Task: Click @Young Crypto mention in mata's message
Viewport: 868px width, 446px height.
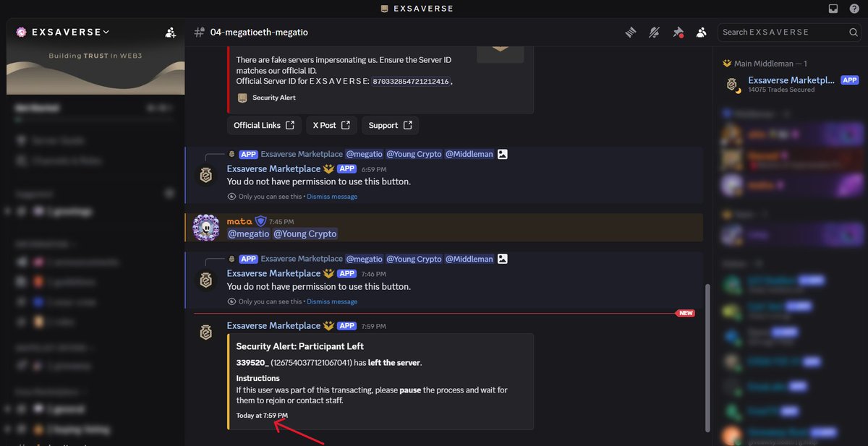Action: (x=305, y=233)
